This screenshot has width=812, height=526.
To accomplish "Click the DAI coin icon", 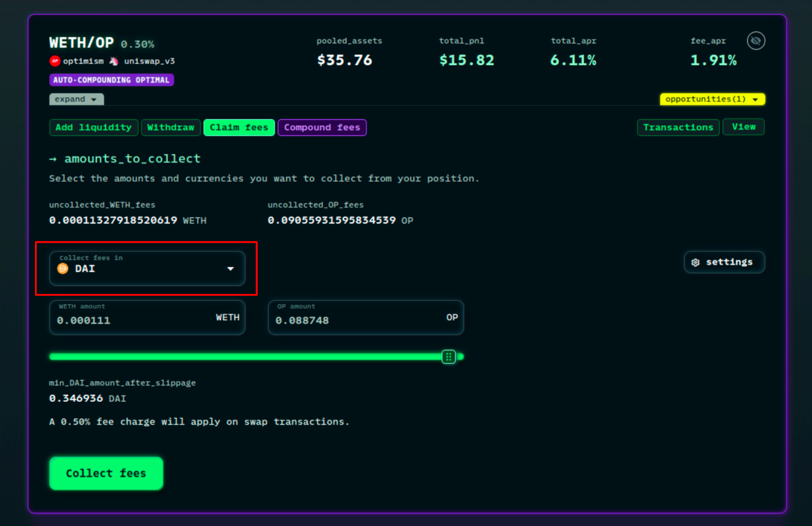I will click(63, 269).
